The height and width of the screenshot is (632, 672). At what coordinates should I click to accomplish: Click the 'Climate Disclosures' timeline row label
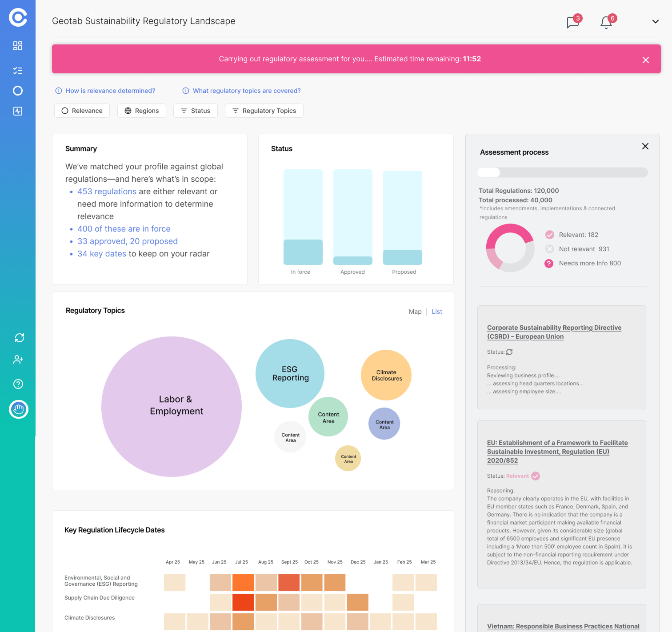89,618
